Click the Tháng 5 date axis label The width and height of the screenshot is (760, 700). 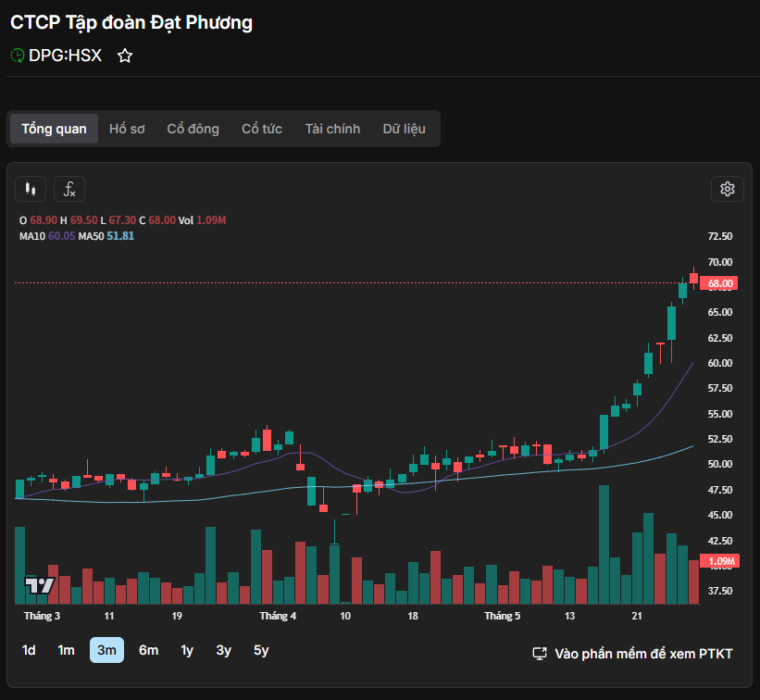point(502,616)
